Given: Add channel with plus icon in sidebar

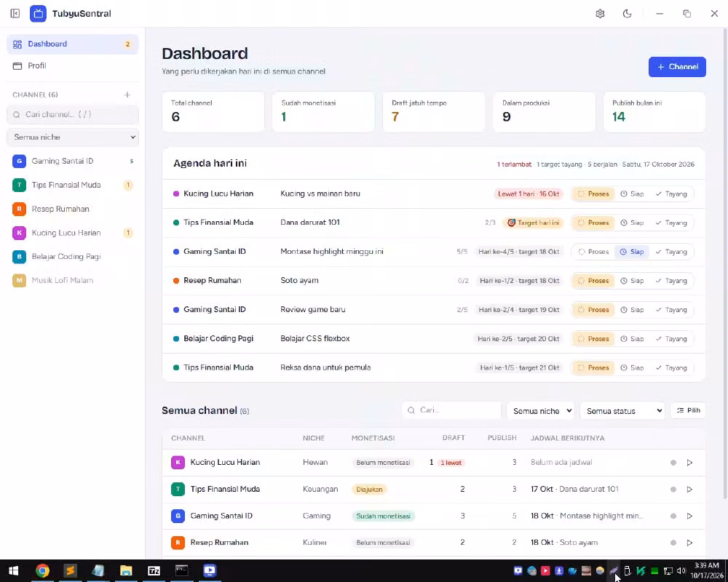Looking at the screenshot, I should coord(127,95).
